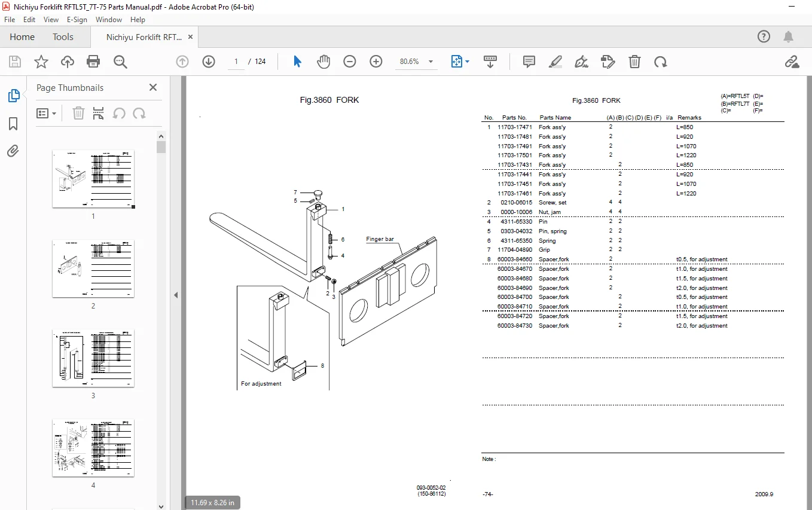Open the Edit PDF stamp tool
The height and width of the screenshot is (510, 812).
coord(608,62)
